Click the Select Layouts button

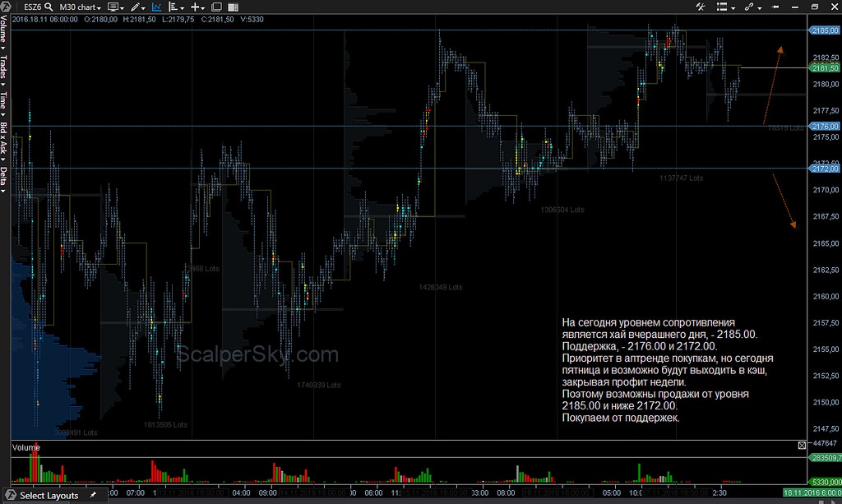tap(49, 496)
